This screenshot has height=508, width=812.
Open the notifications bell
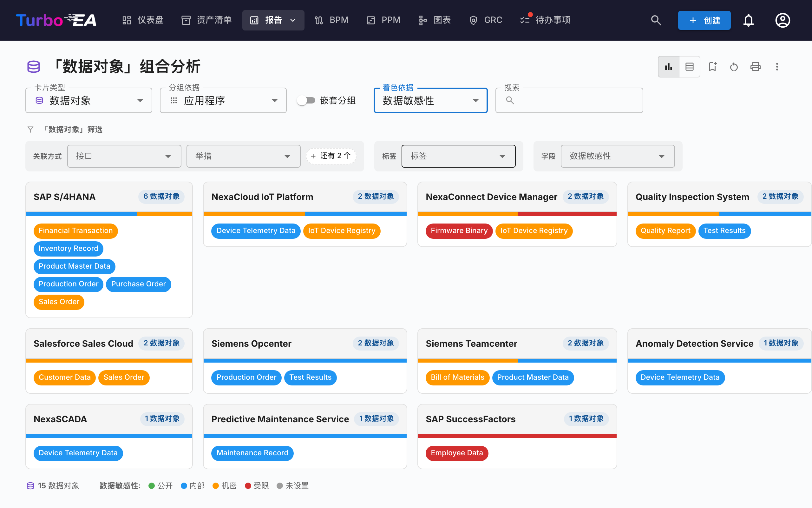748,20
